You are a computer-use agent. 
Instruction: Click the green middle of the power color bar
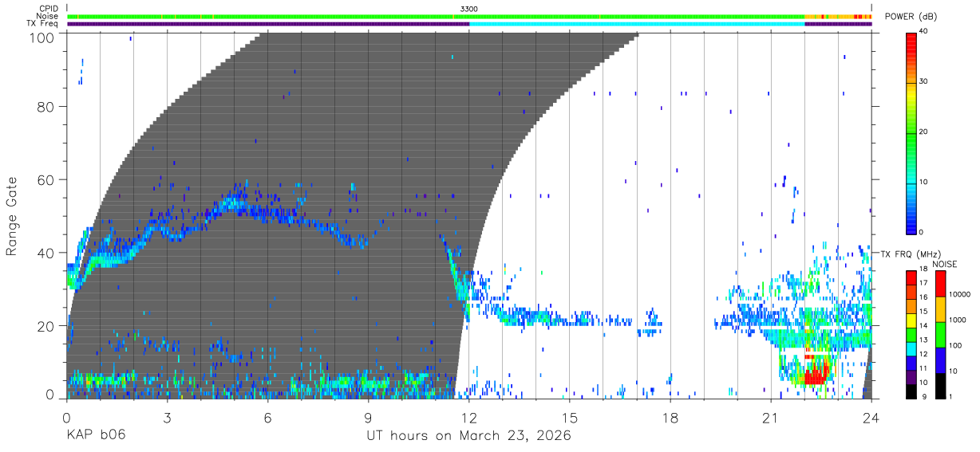(x=911, y=132)
